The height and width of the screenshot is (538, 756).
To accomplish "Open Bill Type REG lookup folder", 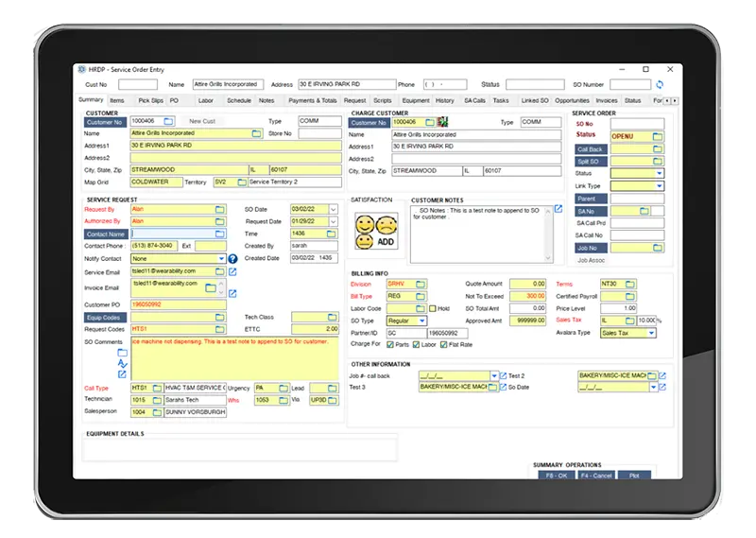I will (421, 296).
